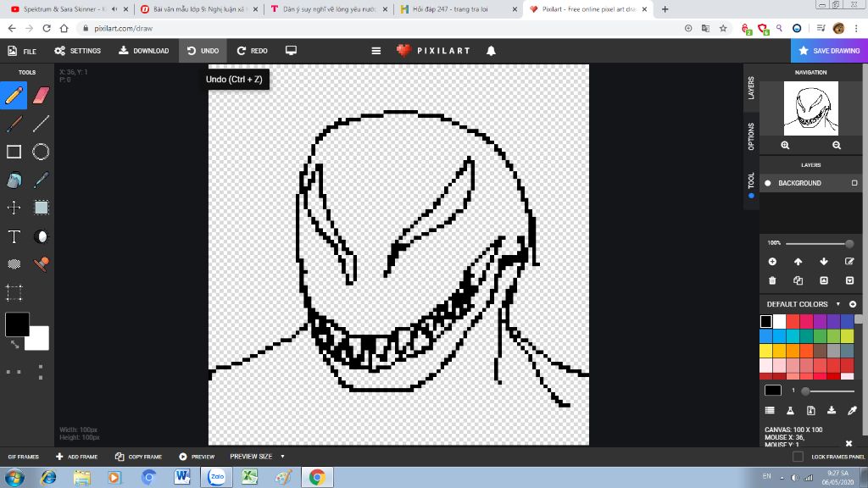
Task: Select the Stamp tool
Action: [41, 264]
